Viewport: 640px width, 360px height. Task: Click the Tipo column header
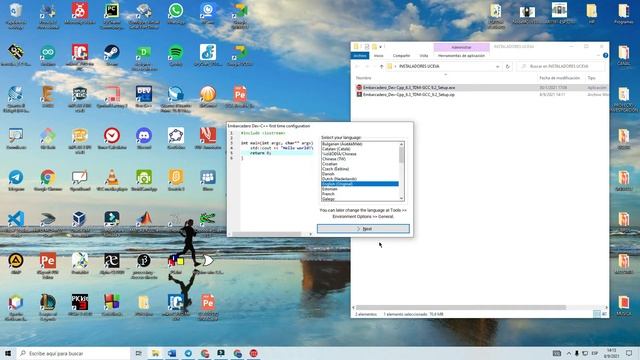pyautogui.click(x=591, y=78)
